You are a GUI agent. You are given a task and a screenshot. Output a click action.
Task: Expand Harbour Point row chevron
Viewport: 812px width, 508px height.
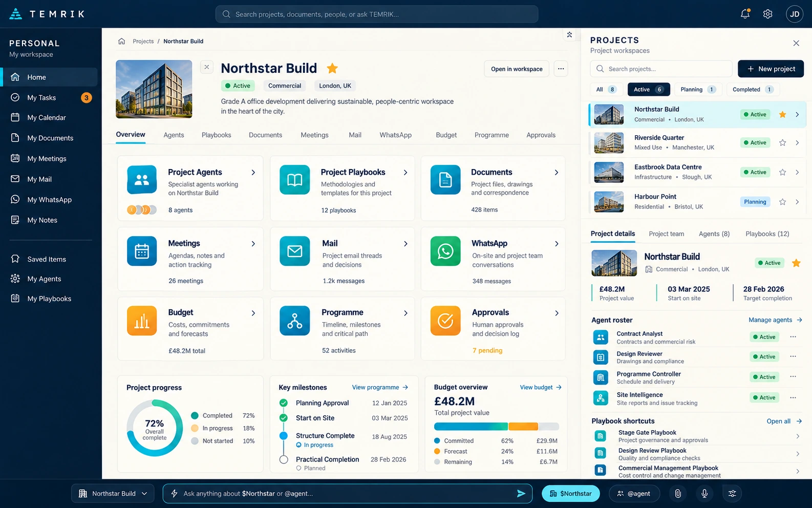click(797, 202)
